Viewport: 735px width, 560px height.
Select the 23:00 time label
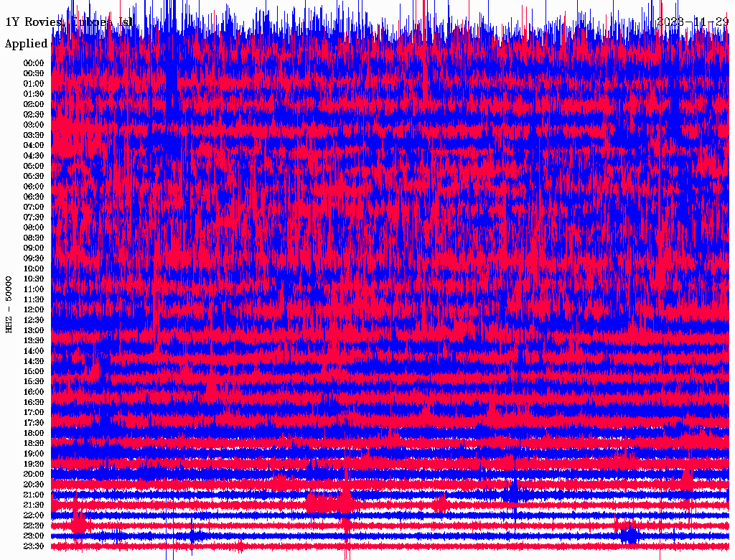click(x=34, y=536)
